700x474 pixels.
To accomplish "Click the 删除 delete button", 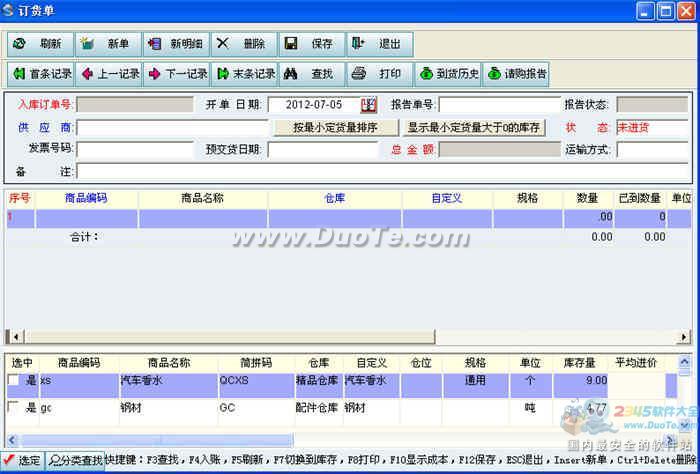I will (243, 44).
